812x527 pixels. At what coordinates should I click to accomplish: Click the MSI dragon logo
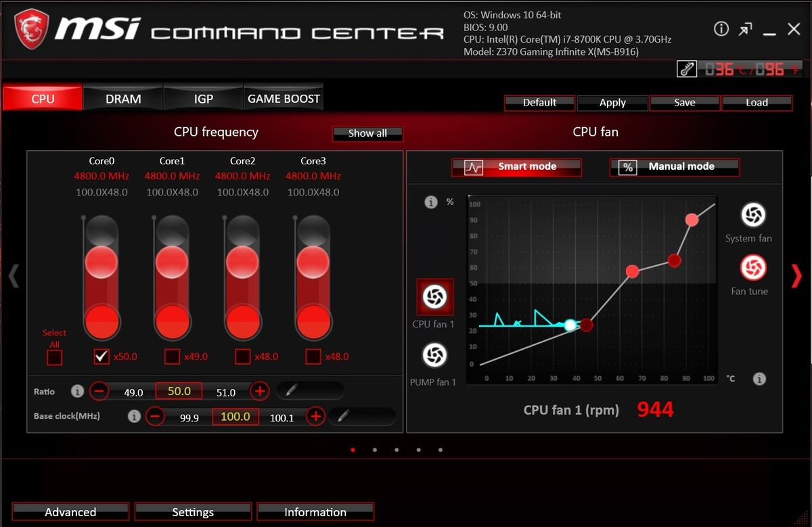coord(31,30)
